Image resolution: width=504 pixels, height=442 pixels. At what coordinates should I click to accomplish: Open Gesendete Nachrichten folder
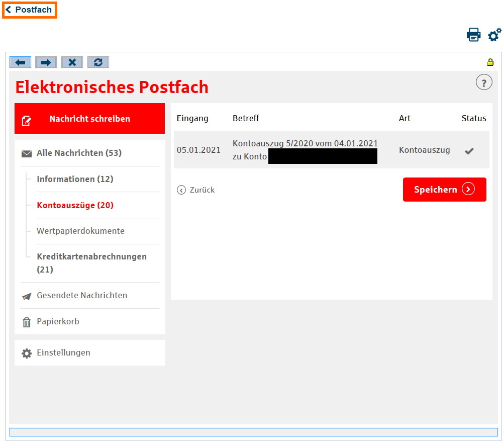point(81,296)
